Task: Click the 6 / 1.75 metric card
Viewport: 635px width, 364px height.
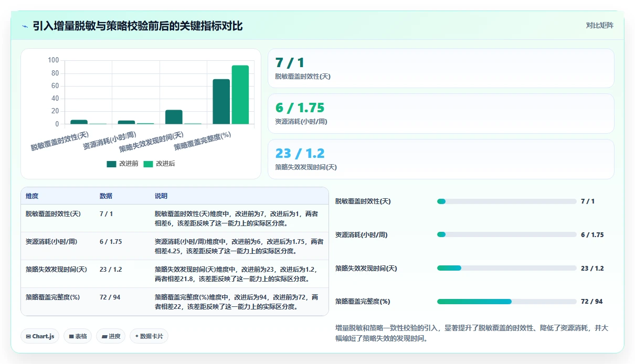Action: [x=441, y=114]
